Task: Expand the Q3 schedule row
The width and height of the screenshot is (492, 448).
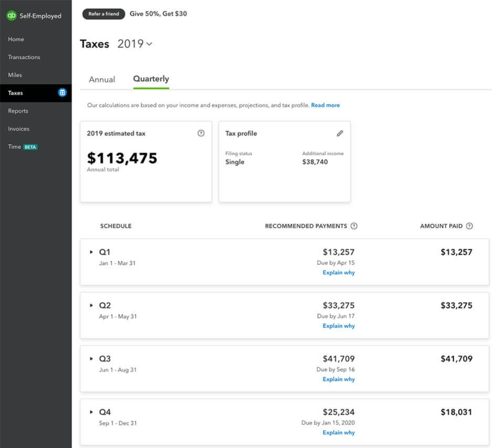Action: (92, 359)
